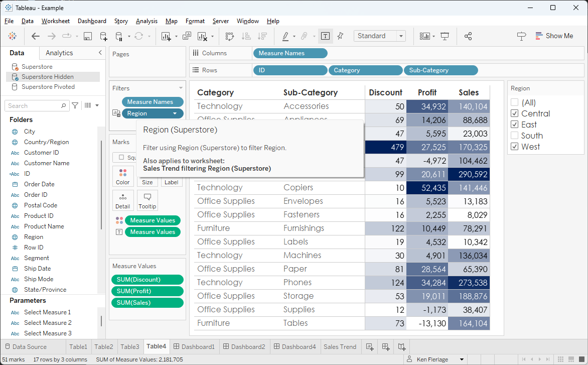Click the New Dashboard tab icon at bottom
The height and width of the screenshot is (365, 588).
coord(386,346)
